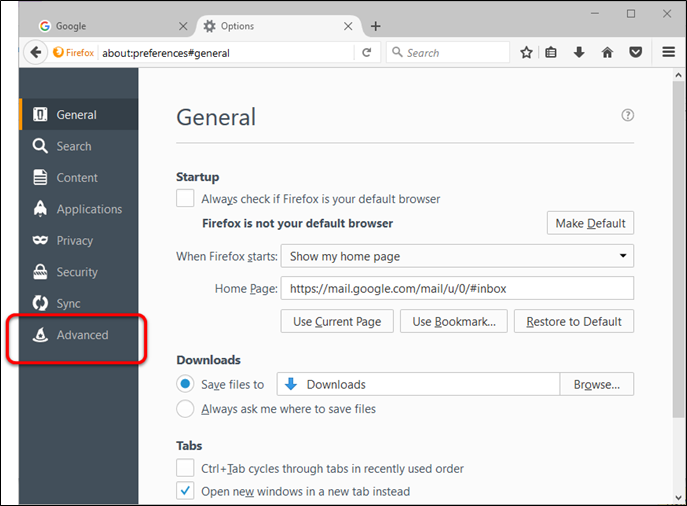Open the hamburger menu

[x=668, y=53]
